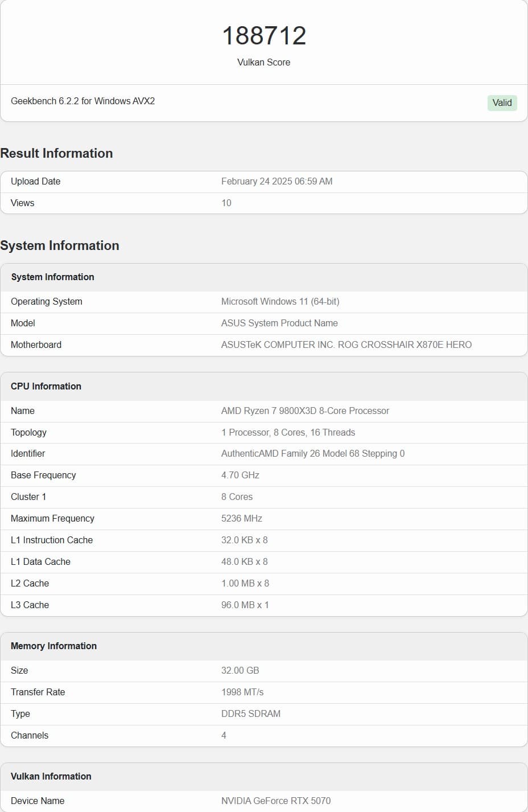
Task: Click the NVIDIA GeForce RTX 5070 device name
Action: point(275,801)
